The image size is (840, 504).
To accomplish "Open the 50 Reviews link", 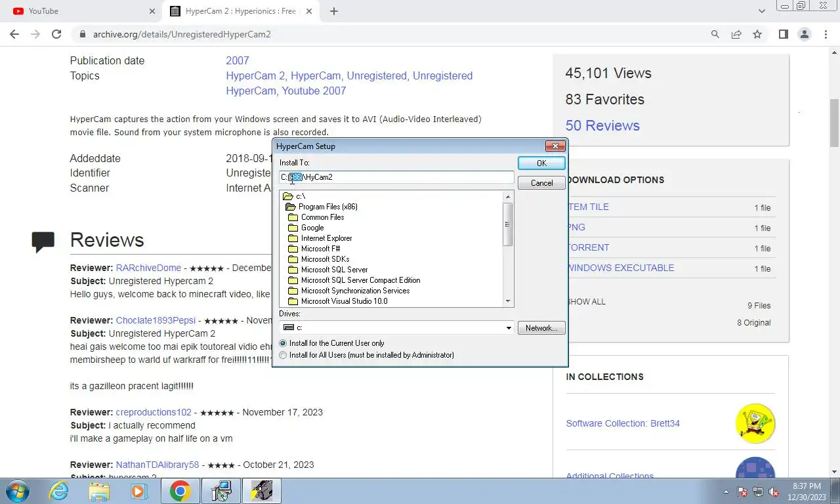I will tap(602, 125).
